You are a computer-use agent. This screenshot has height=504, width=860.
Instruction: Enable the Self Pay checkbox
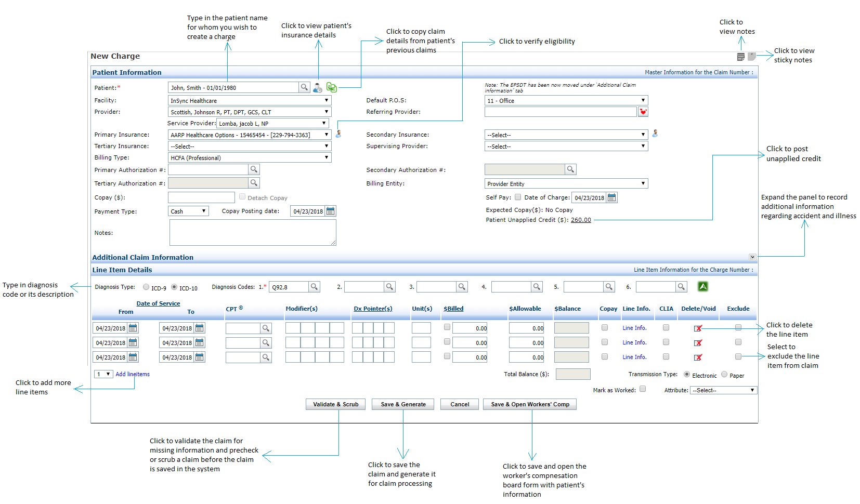(518, 197)
